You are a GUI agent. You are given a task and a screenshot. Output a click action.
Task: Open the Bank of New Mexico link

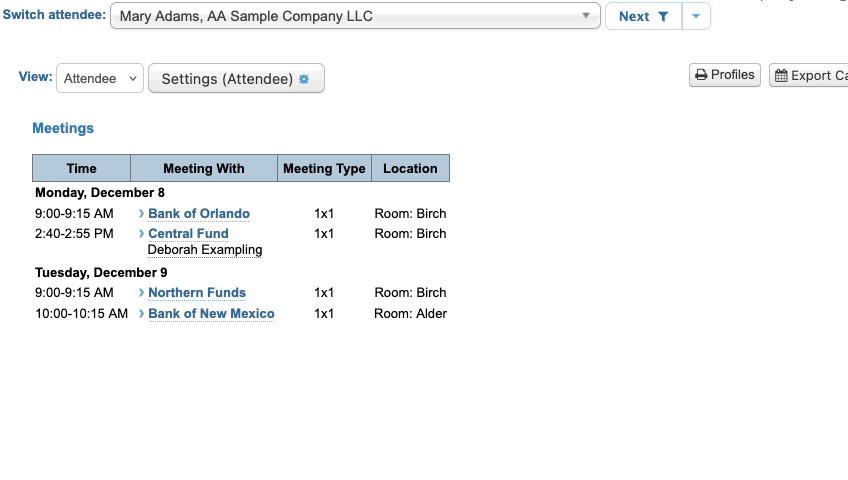pos(211,314)
